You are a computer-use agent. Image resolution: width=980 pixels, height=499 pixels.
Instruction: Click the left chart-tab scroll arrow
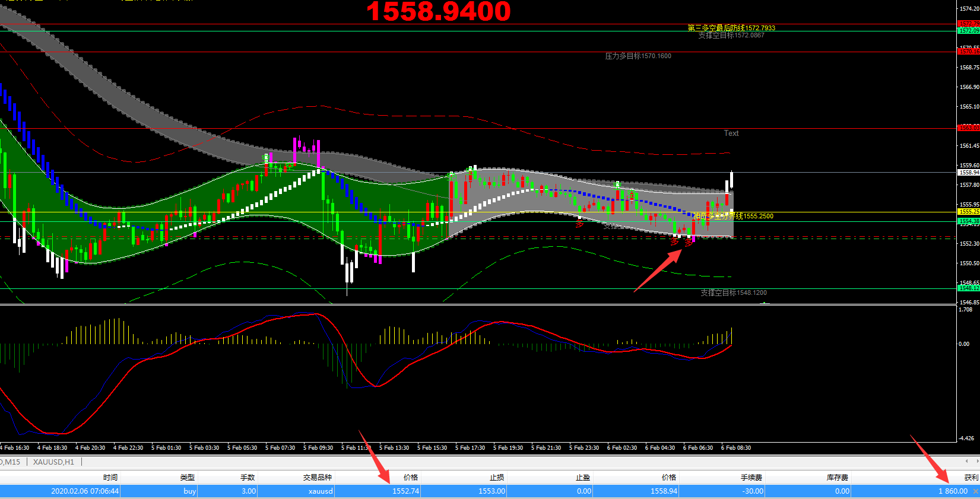pyautogui.click(x=967, y=461)
